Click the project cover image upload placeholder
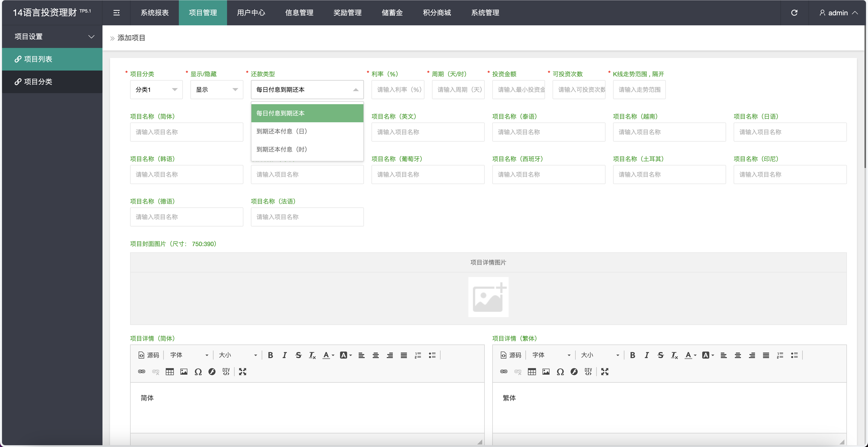868x447 pixels. (x=488, y=297)
